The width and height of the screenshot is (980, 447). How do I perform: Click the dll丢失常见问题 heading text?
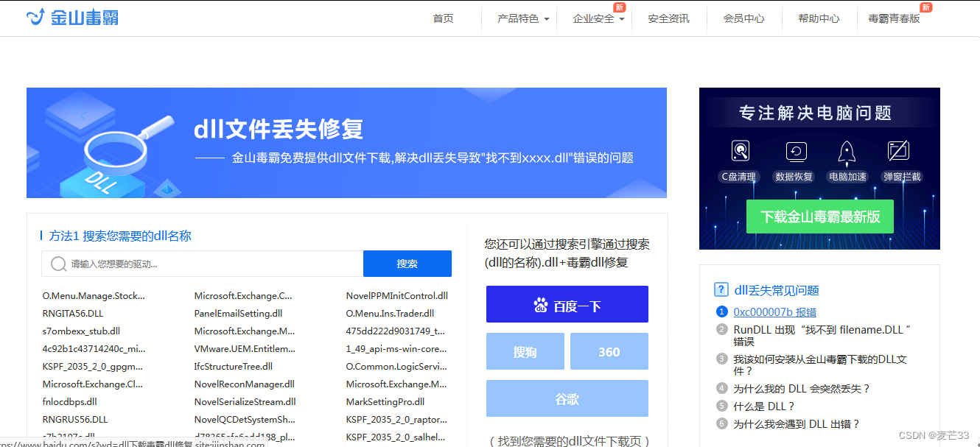[x=777, y=290]
